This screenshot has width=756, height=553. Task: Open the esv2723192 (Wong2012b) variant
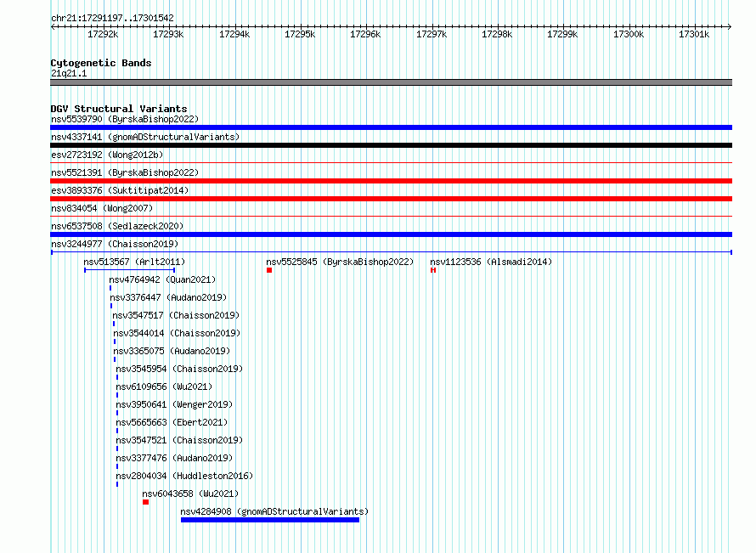tap(107, 155)
